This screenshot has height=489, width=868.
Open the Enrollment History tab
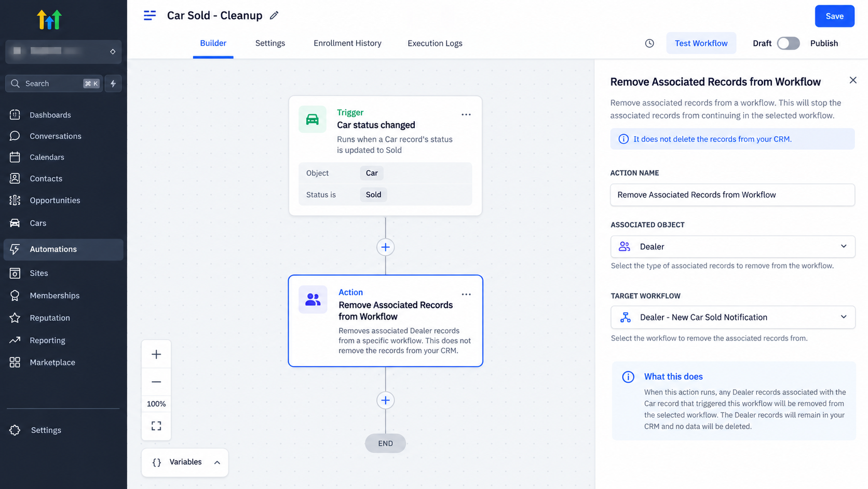[347, 43]
